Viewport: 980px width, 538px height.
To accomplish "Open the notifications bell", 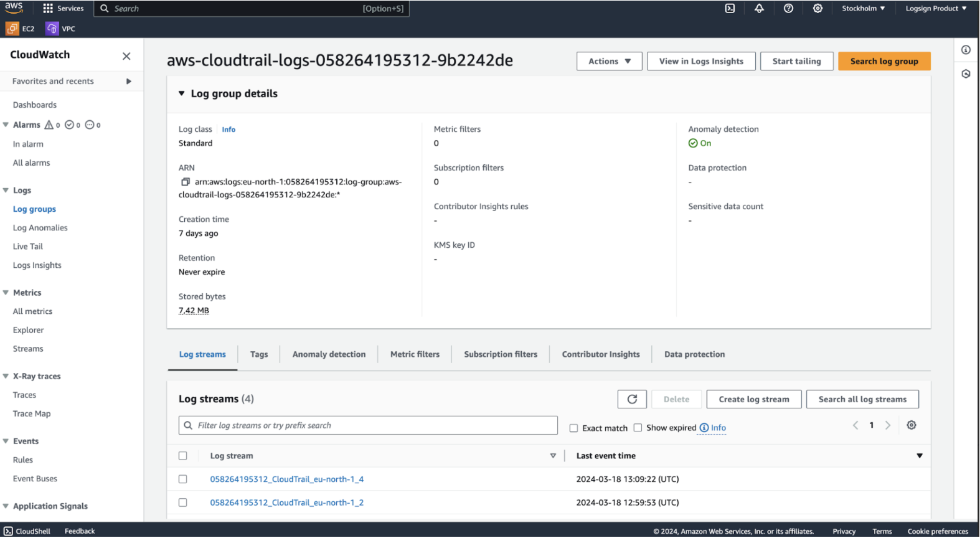I will pos(759,9).
